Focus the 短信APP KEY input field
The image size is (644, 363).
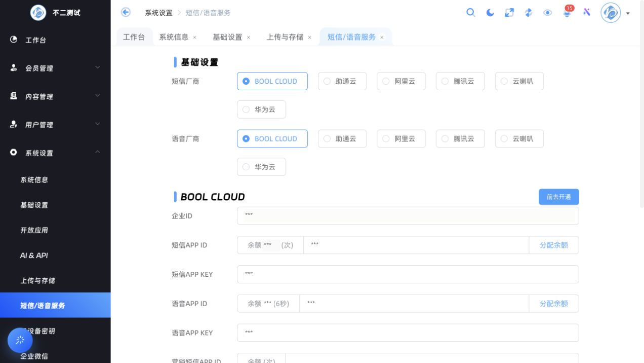[408, 274]
